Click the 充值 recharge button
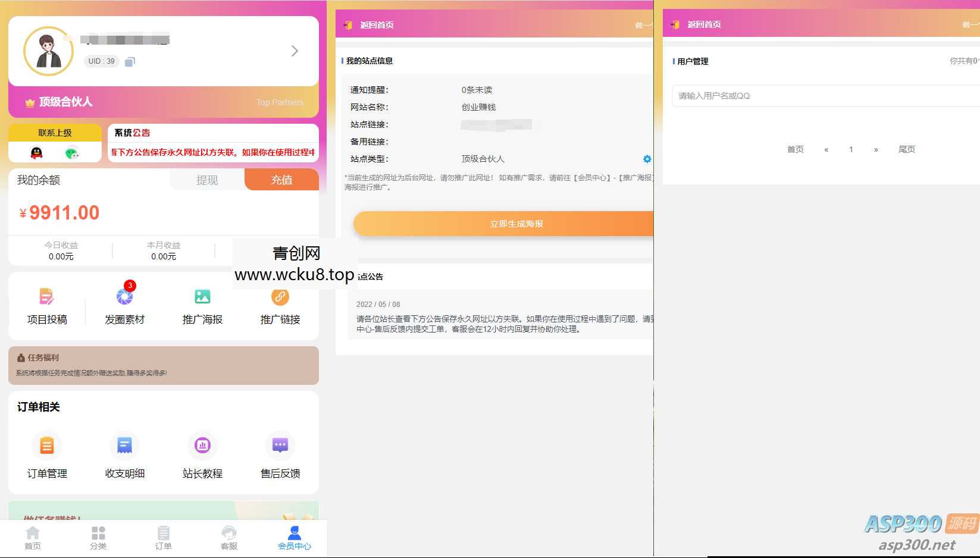 pyautogui.click(x=281, y=180)
